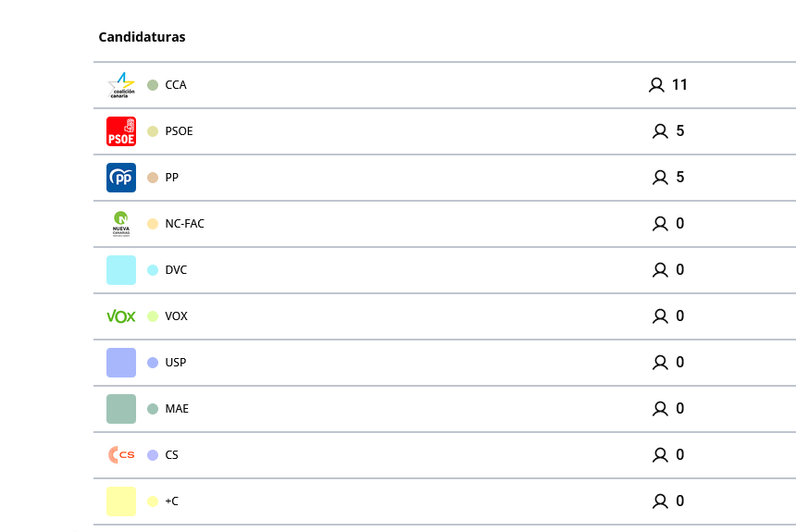Click the MAE green color dot

click(153, 409)
